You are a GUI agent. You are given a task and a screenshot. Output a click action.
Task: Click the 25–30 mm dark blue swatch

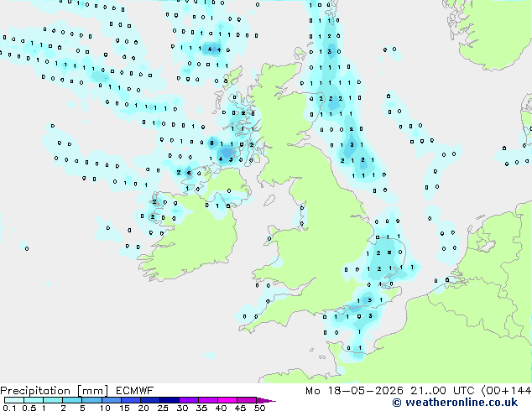pyautogui.click(x=169, y=400)
